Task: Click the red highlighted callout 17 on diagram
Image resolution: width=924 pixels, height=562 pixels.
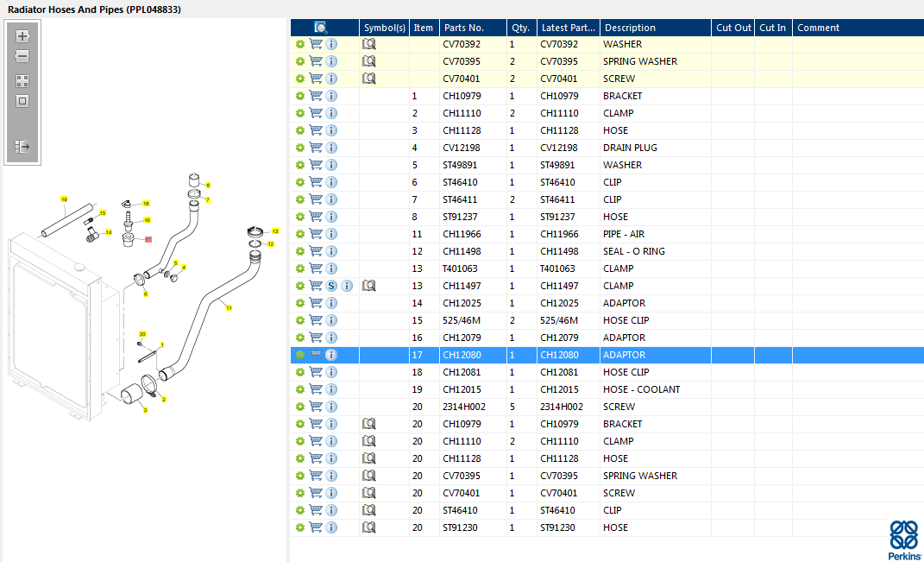Action: pos(148,239)
